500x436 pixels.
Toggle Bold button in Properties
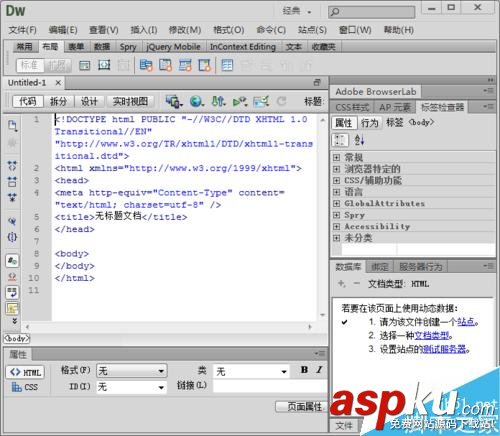304,370
